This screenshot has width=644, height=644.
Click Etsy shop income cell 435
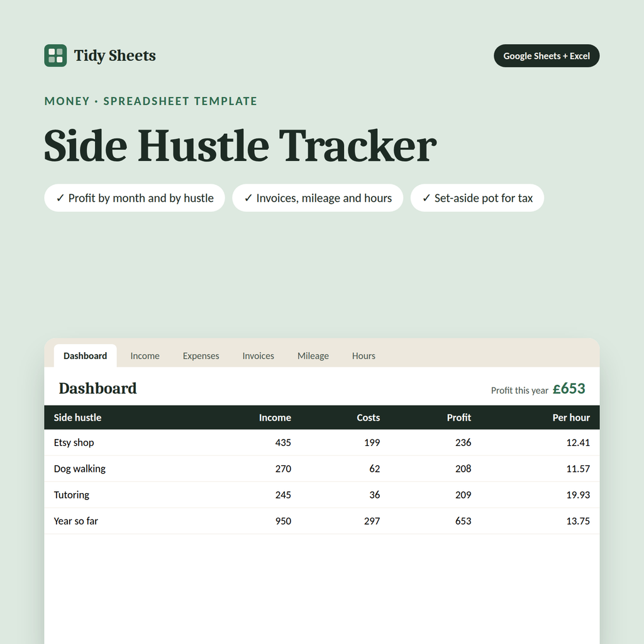[x=283, y=443]
